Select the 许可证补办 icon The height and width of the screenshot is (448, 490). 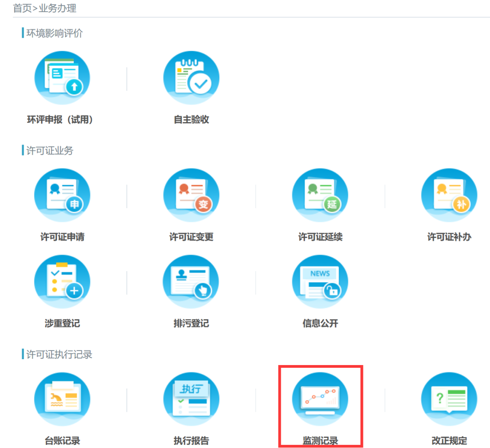[x=449, y=195]
